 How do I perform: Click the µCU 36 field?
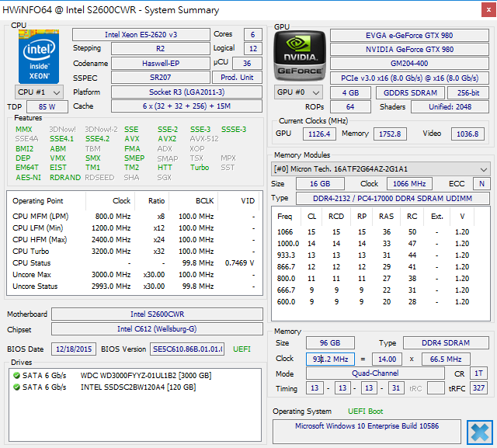[x=247, y=64]
